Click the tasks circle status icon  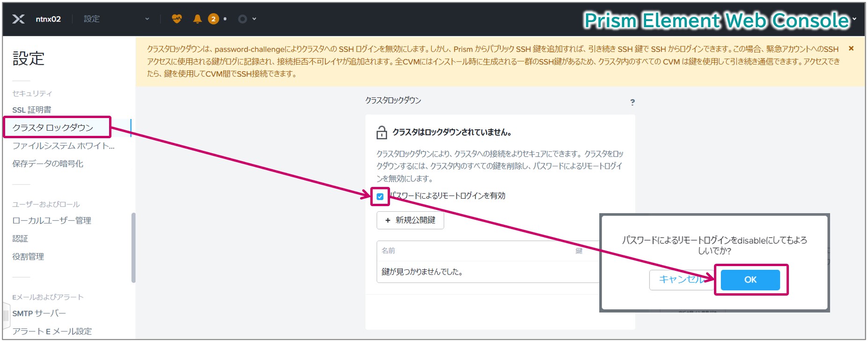(x=243, y=19)
